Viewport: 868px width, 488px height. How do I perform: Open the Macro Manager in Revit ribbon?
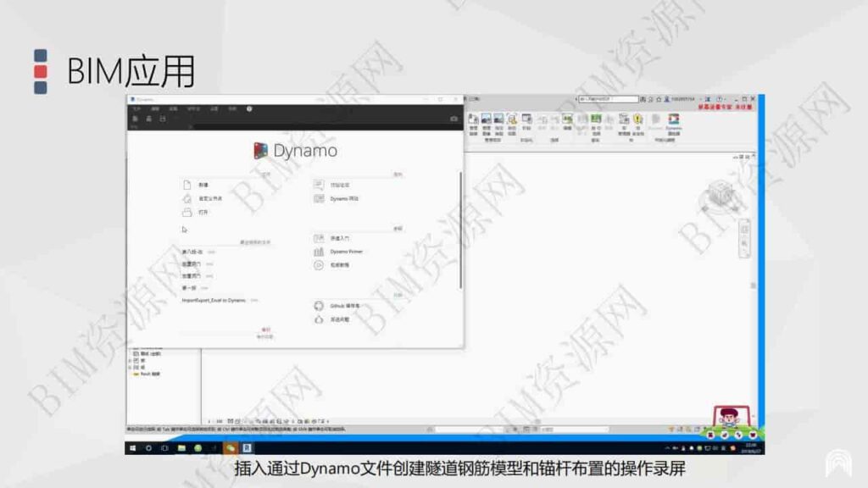[624, 125]
